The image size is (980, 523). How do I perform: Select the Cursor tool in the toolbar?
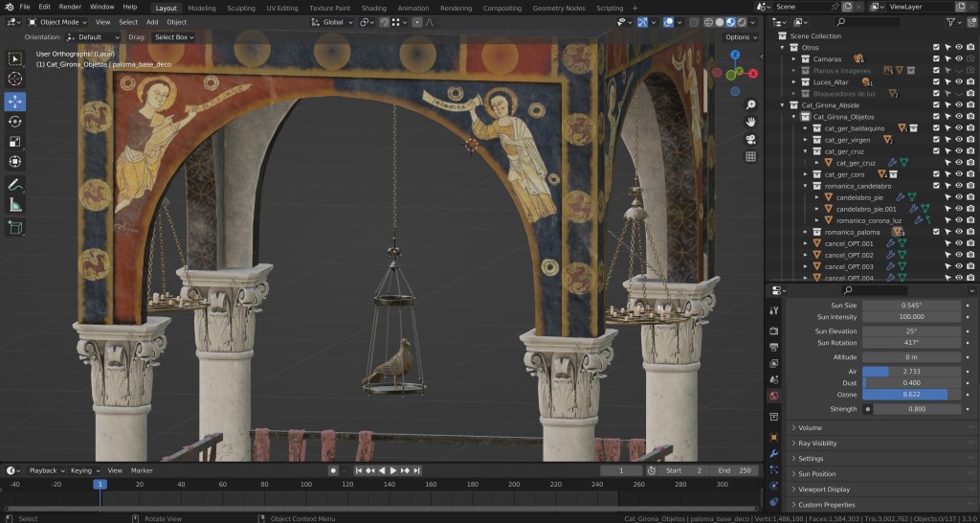[15, 80]
